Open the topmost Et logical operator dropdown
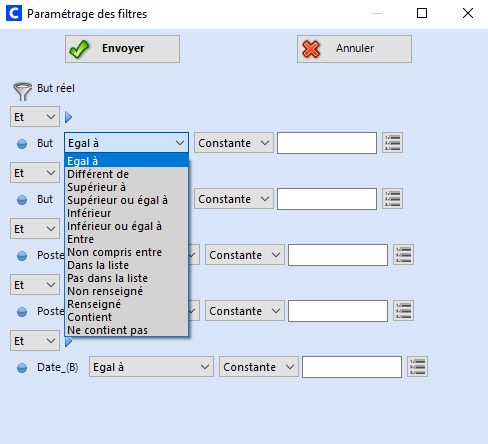 point(35,117)
